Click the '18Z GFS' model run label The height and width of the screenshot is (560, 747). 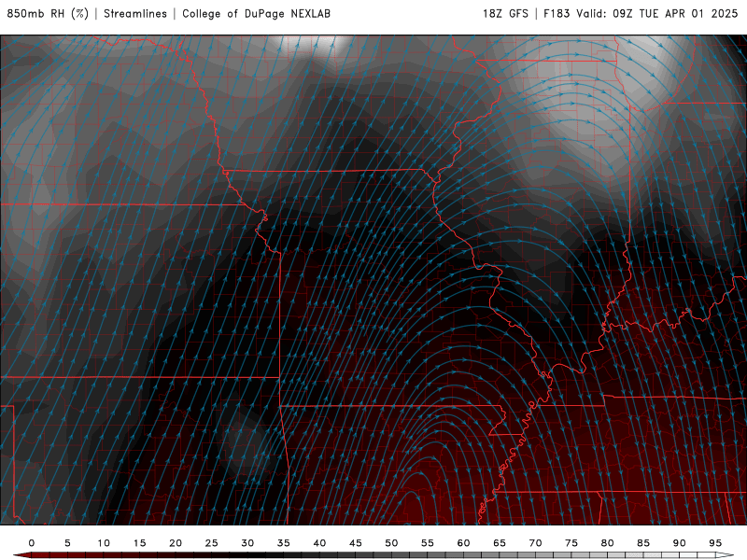(505, 14)
